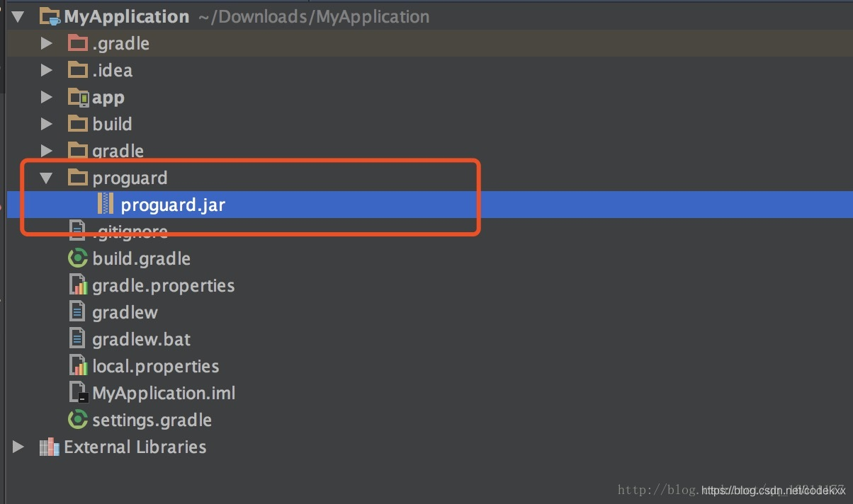Click the build folder icon
The height and width of the screenshot is (504, 853).
(77, 124)
